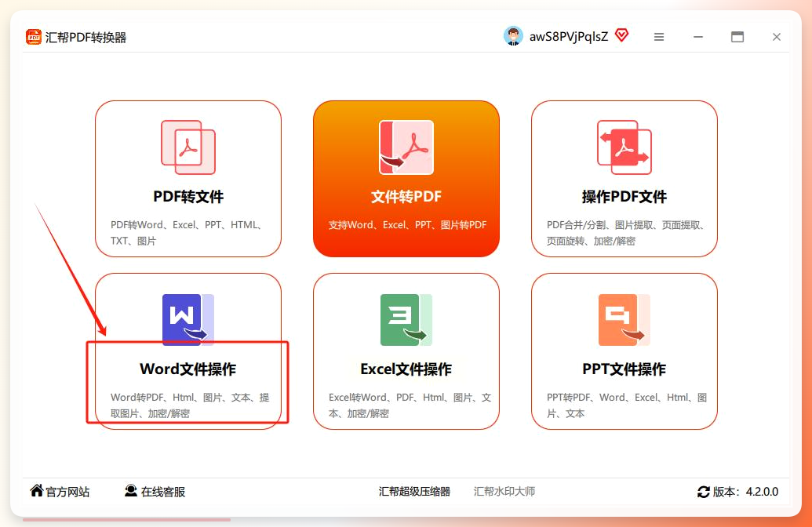Viewport: 812px width, 527px height.
Task: Click the home icon beside 官方网站
Action: [36, 490]
